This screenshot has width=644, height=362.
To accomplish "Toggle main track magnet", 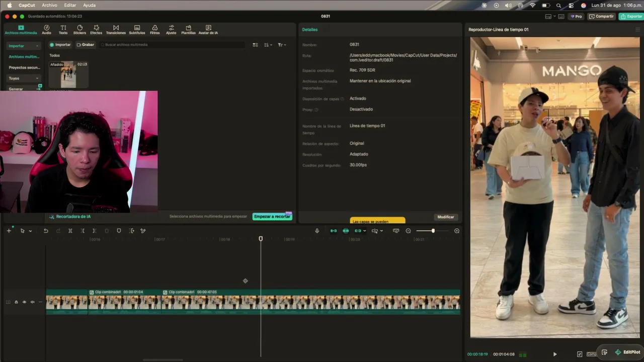I will (x=333, y=231).
